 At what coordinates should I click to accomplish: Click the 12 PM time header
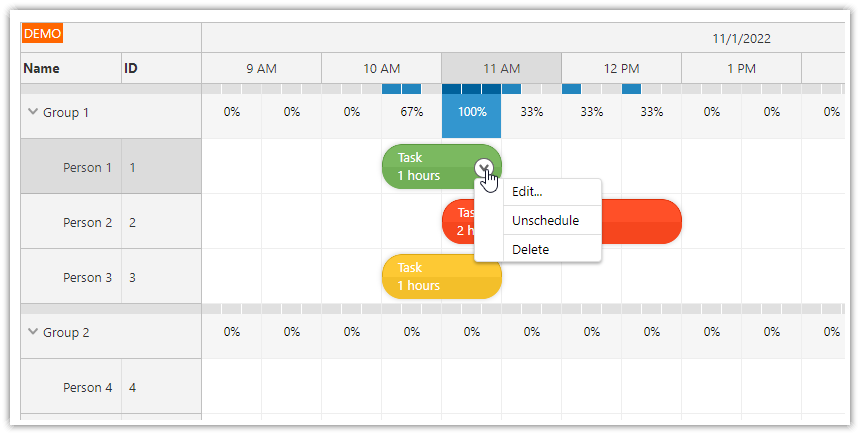(621, 69)
